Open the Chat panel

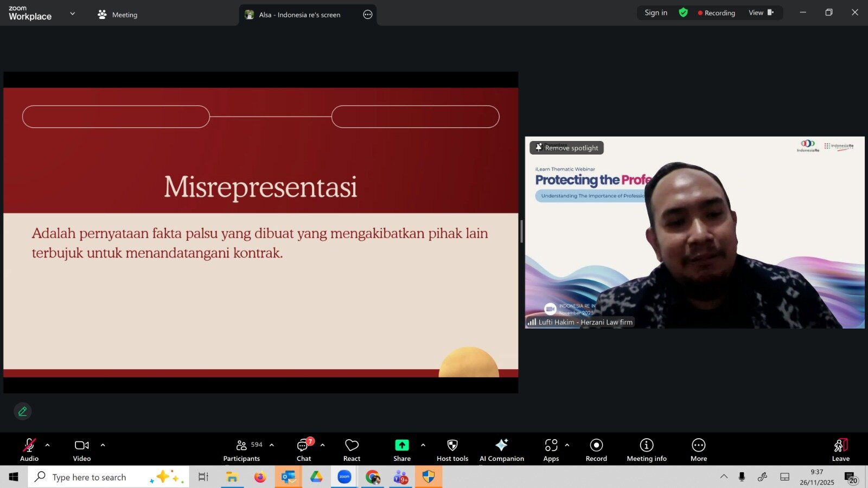(303, 450)
